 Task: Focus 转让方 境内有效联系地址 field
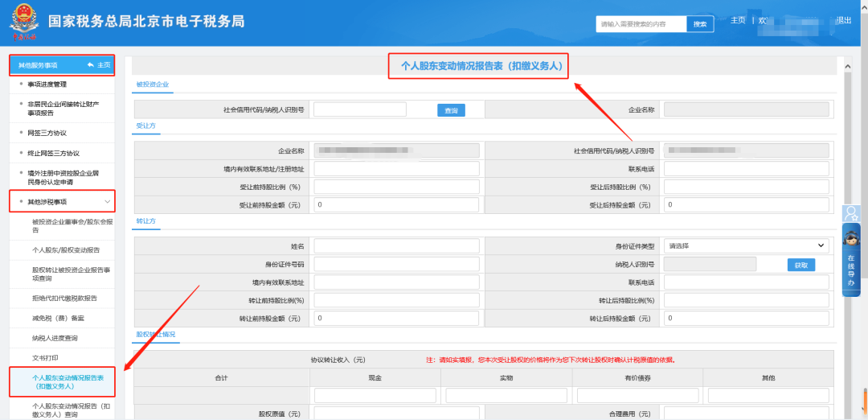(x=396, y=282)
